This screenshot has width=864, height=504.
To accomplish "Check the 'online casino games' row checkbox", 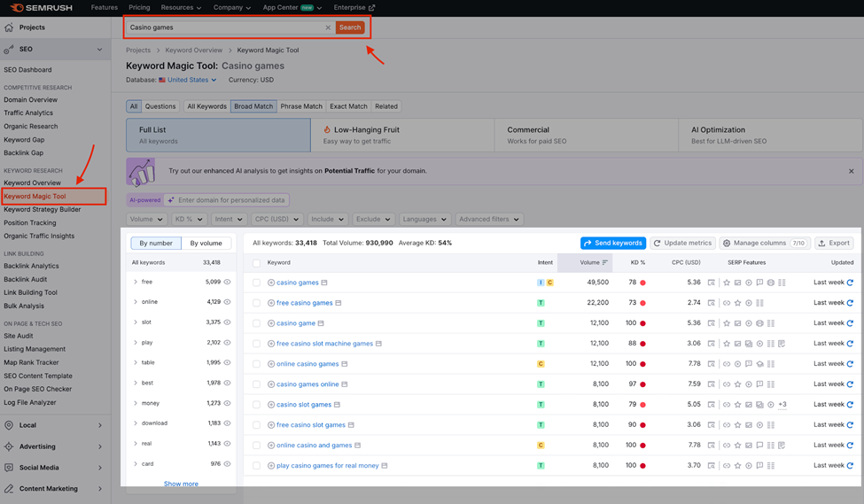I will tap(256, 364).
